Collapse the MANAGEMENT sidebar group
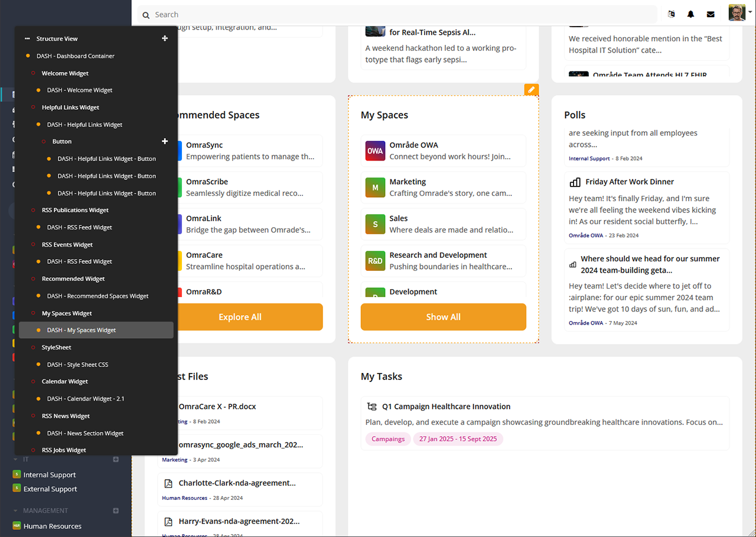This screenshot has height=537, width=756. [15, 511]
